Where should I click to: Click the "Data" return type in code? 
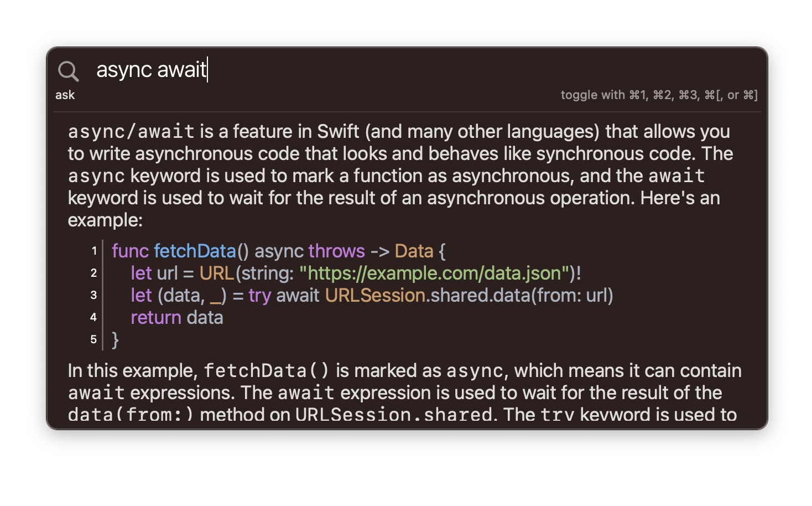(x=414, y=251)
